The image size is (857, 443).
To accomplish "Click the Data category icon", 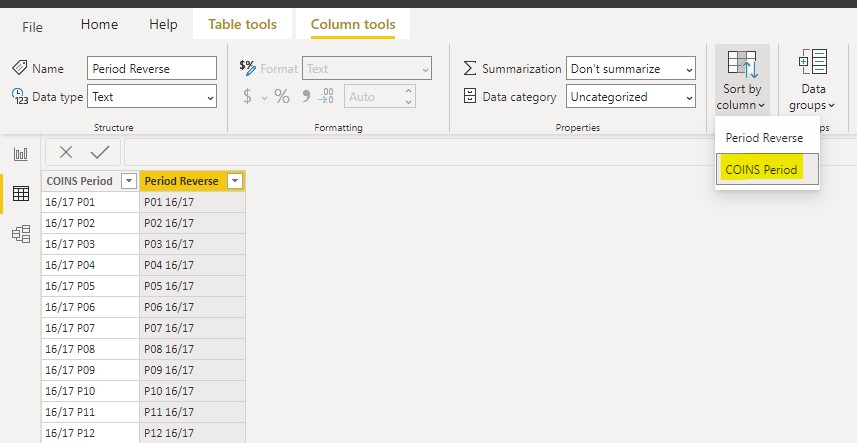I will tap(469, 96).
